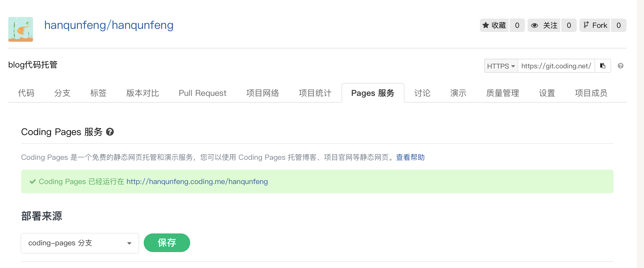Switch to the 项目网络 tab

tap(262, 93)
